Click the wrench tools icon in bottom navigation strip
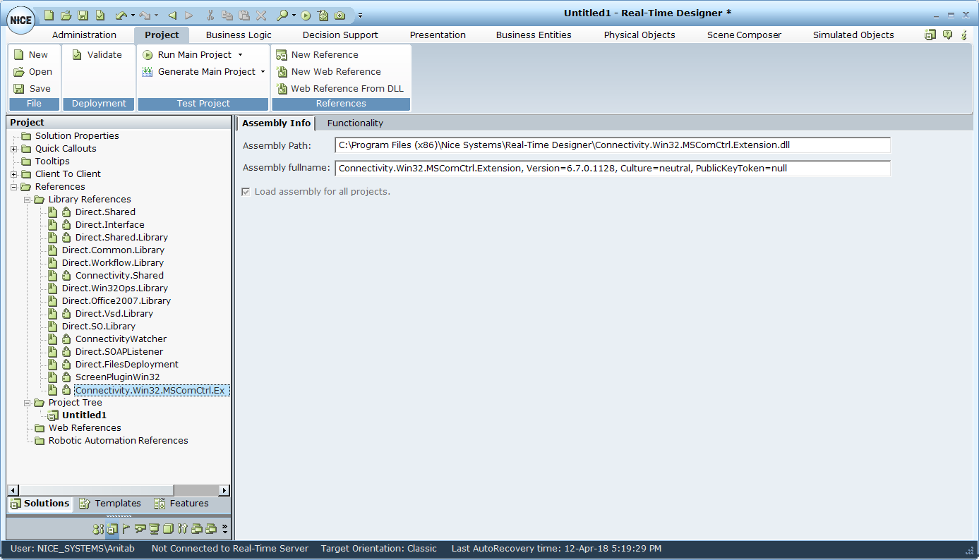The width and height of the screenshot is (979, 560). point(182,529)
